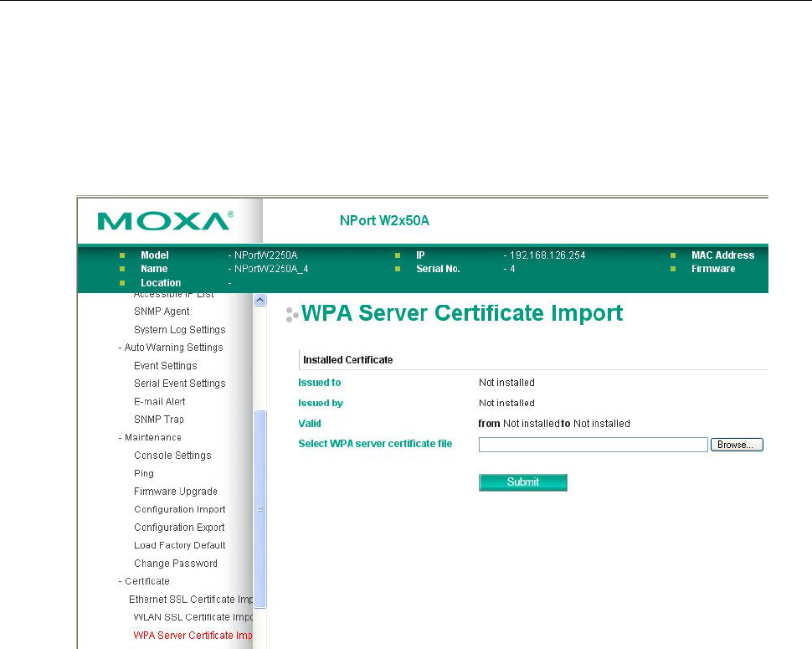The height and width of the screenshot is (649, 812).
Task: Click the Serial No. header label
Action: [x=438, y=269]
